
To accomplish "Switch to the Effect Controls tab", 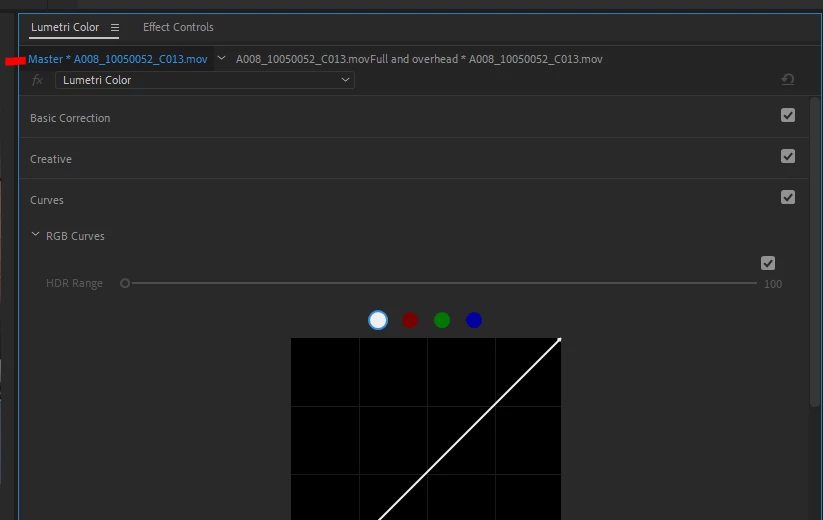I will (x=178, y=27).
